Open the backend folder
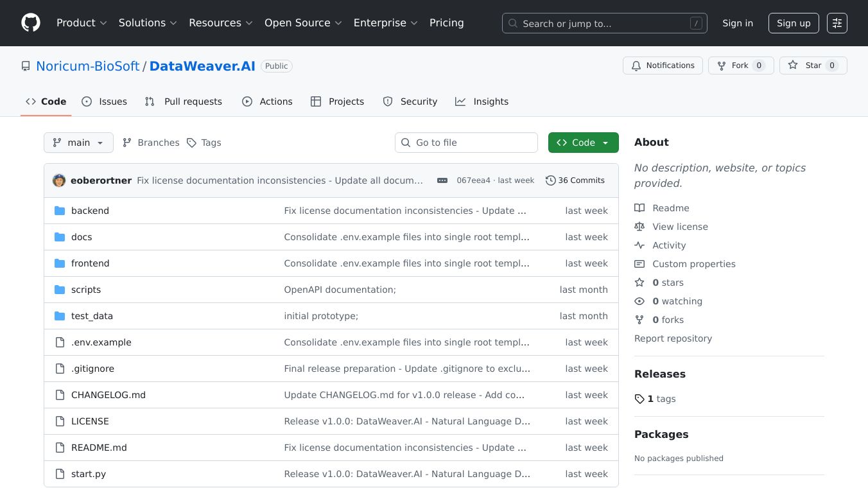The height and width of the screenshot is (488, 868). [x=90, y=211]
